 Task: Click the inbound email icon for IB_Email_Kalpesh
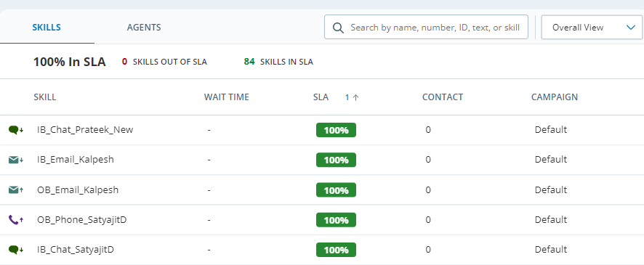point(15,160)
